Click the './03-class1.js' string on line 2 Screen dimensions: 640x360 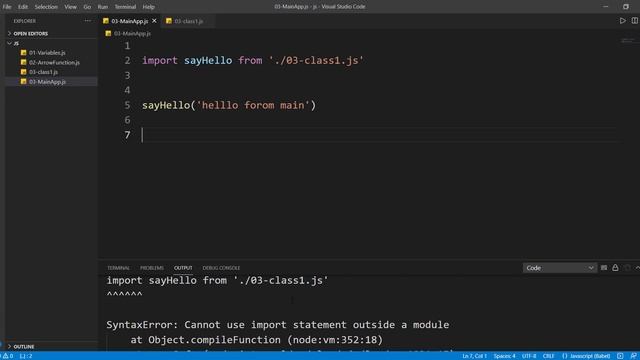click(316, 60)
